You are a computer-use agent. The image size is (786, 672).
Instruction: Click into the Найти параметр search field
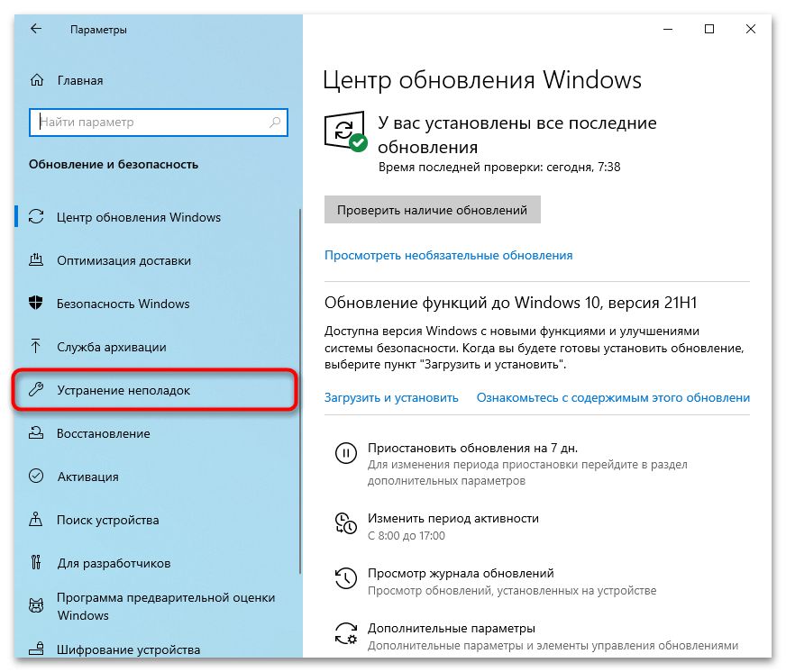click(x=159, y=123)
